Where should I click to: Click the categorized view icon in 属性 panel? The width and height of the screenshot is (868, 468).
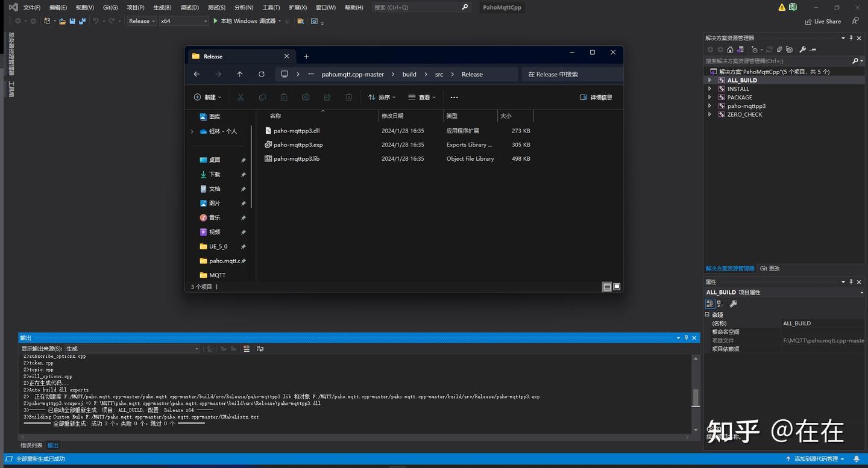pos(710,304)
